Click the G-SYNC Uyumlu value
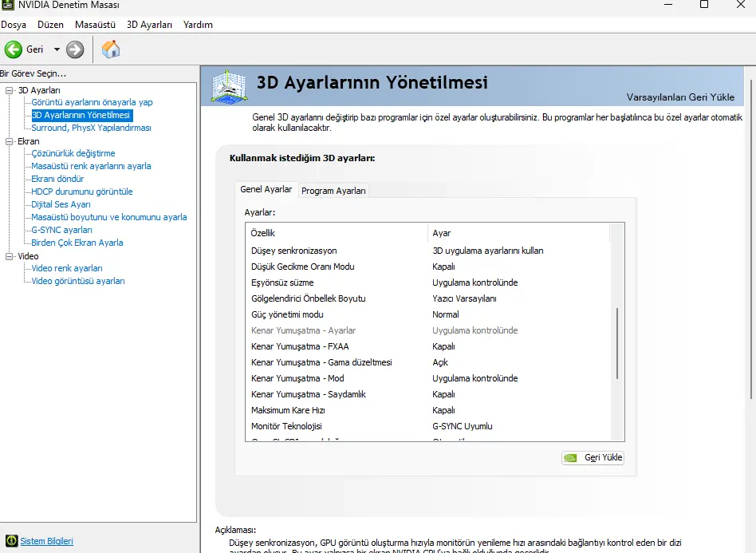 click(463, 426)
